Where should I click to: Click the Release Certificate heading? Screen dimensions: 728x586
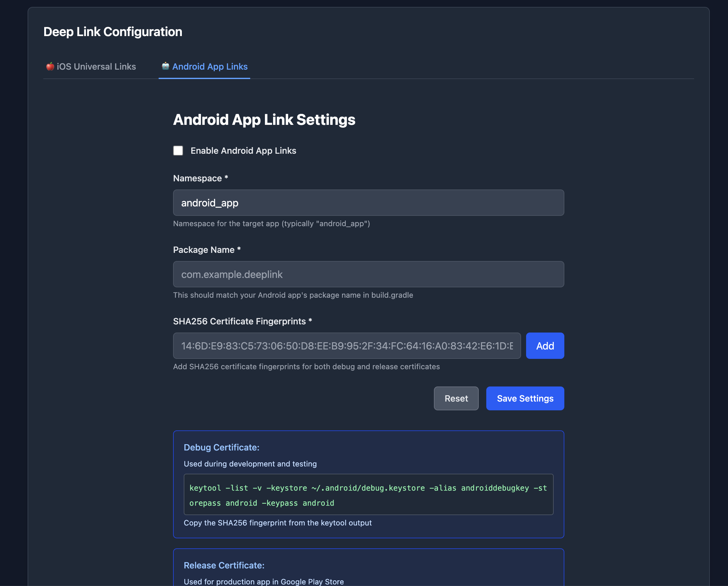(224, 565)
